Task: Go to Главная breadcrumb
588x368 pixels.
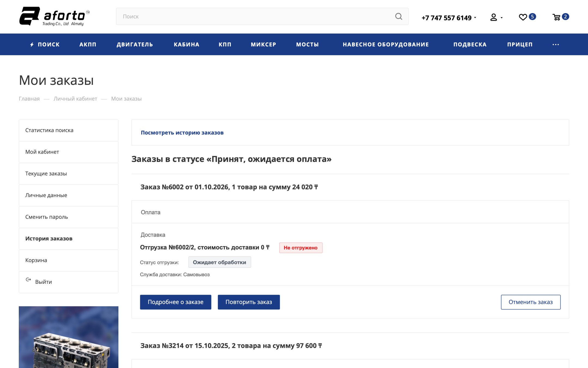Action: point(29,99)
